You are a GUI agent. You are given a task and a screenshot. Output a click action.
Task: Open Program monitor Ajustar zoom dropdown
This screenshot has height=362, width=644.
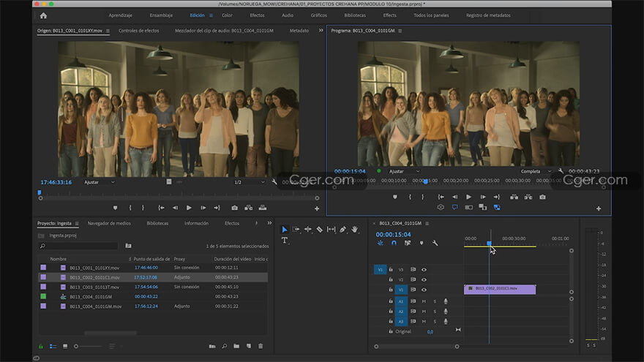[404, 171]
